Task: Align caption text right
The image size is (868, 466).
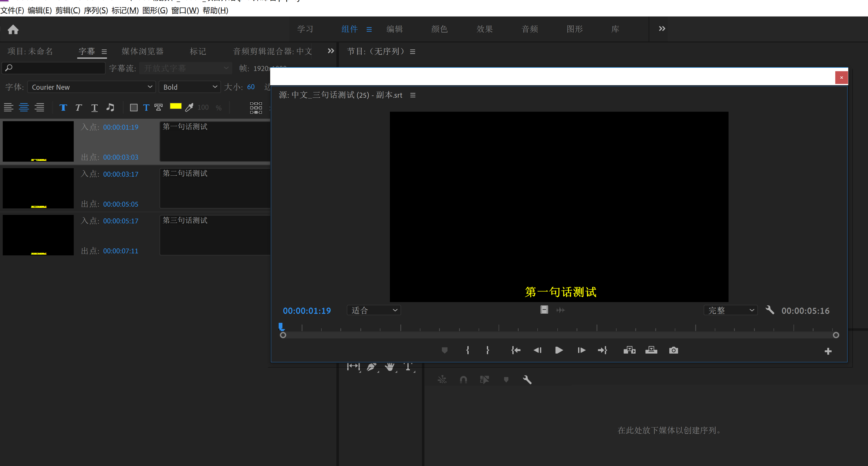Action: pos(39,107)
